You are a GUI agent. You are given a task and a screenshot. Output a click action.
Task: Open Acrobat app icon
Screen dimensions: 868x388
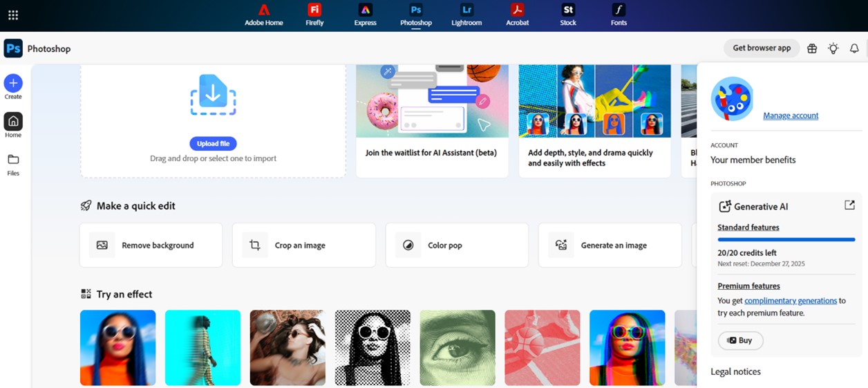pyautogui.click(x=517, y=10)
